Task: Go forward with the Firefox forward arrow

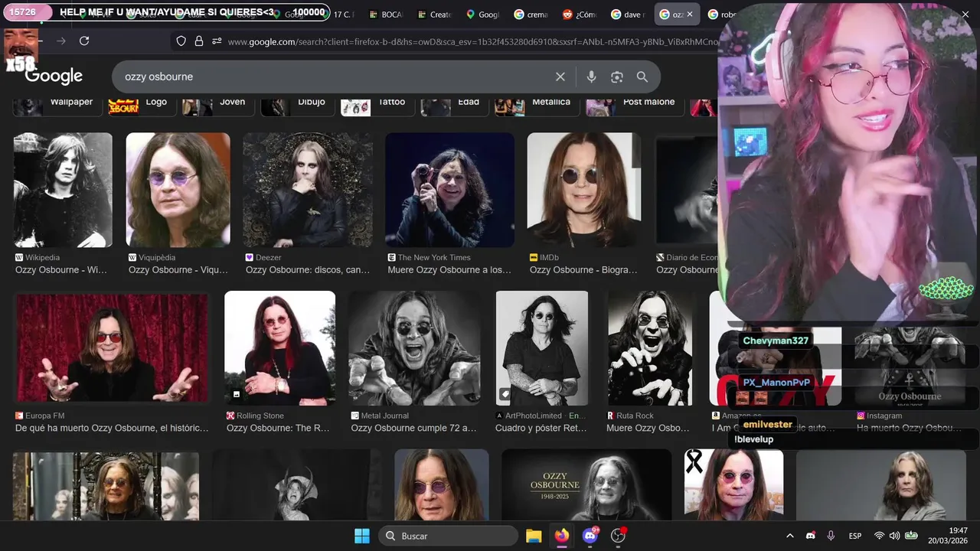Action: pos(61,41)
